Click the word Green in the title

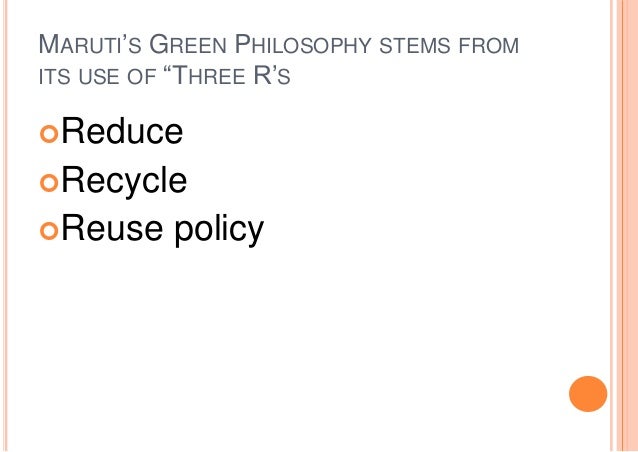[x=187, y=45]
